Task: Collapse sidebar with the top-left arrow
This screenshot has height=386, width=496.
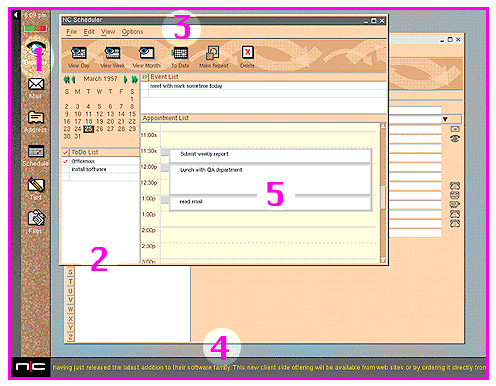Action: [16, 15]
